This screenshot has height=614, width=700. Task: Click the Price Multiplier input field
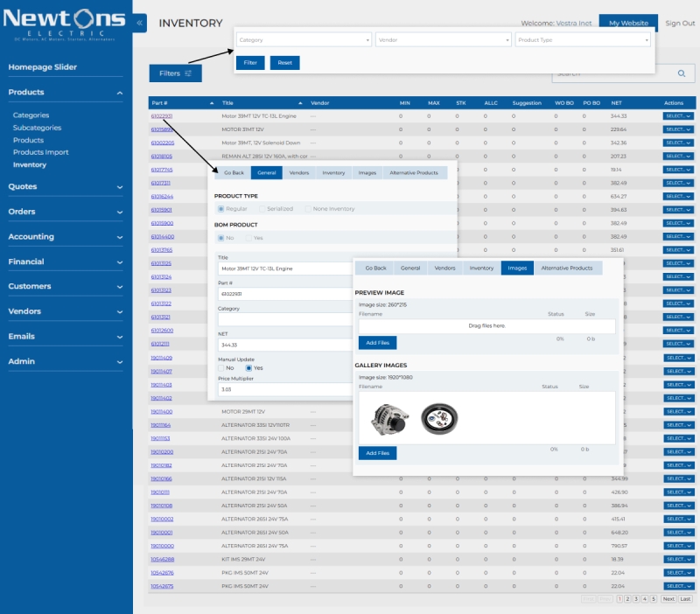coord(283,389)
